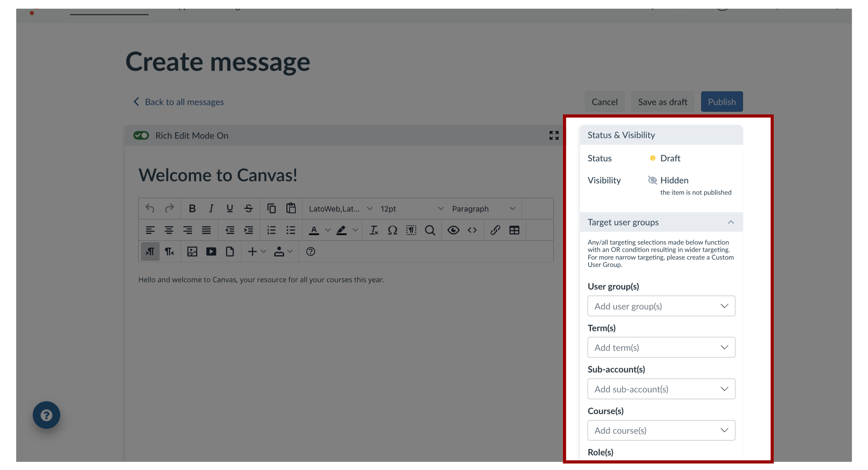The image size is (868, 470).
Task: Open text color picker arrow
Action: tap(328, 230)
